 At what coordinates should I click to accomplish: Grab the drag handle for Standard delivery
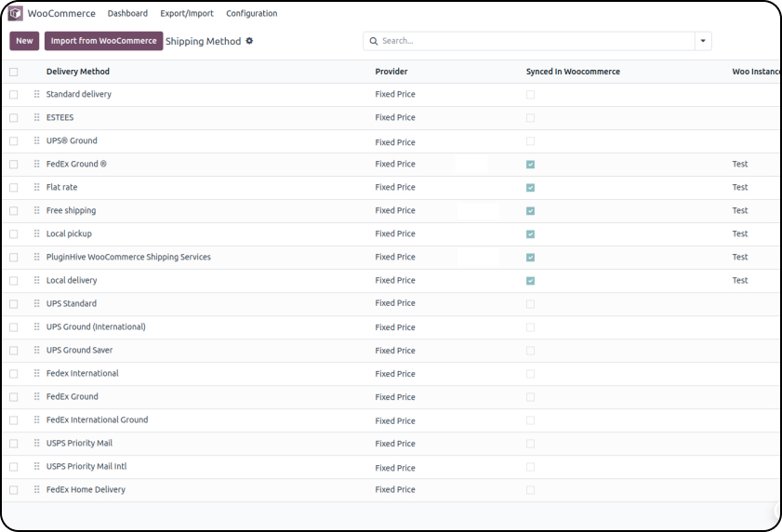click(x=37, y=94)
